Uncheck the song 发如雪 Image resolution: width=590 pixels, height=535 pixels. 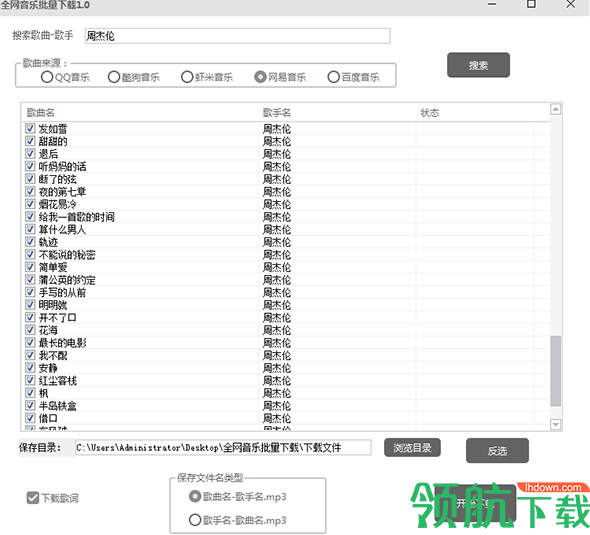pos(30,128)
